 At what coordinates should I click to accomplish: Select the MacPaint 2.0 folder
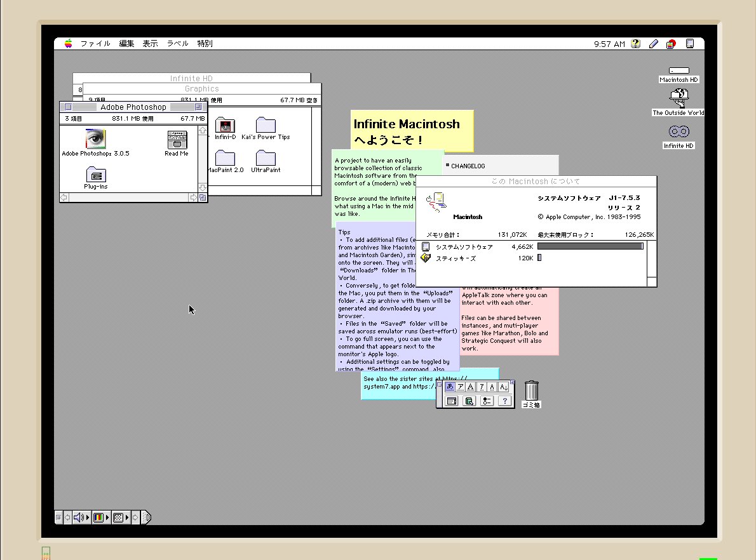point(225,157)
